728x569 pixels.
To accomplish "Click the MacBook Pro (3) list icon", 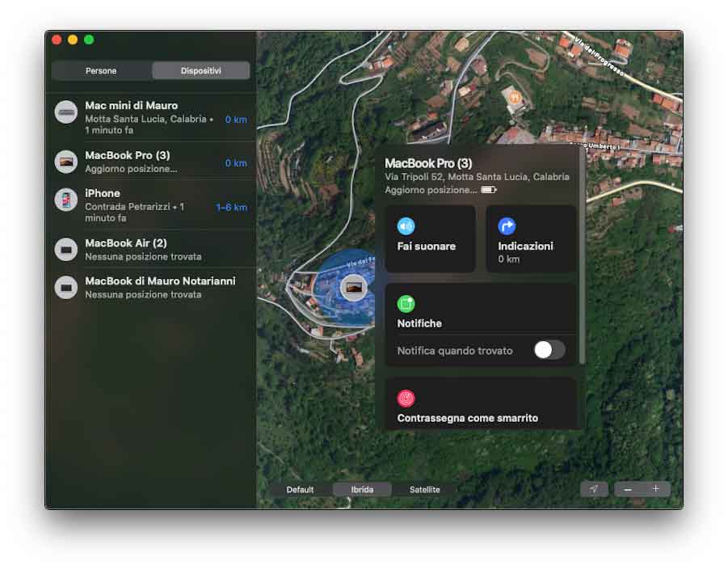I will point(66,162).
